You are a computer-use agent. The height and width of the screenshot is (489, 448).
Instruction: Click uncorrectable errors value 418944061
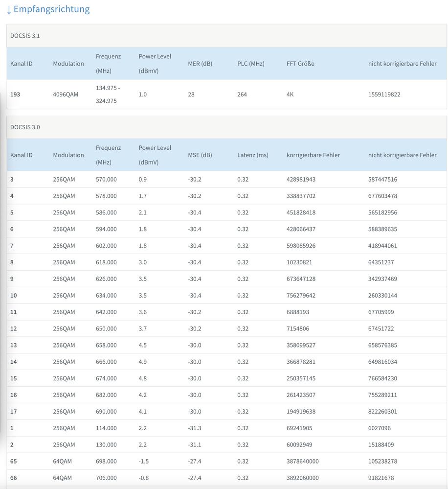[x=382, y=246]
